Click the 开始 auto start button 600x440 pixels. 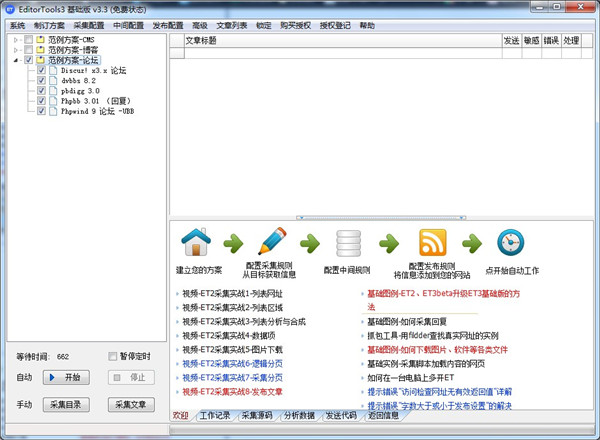click(66, 378)
